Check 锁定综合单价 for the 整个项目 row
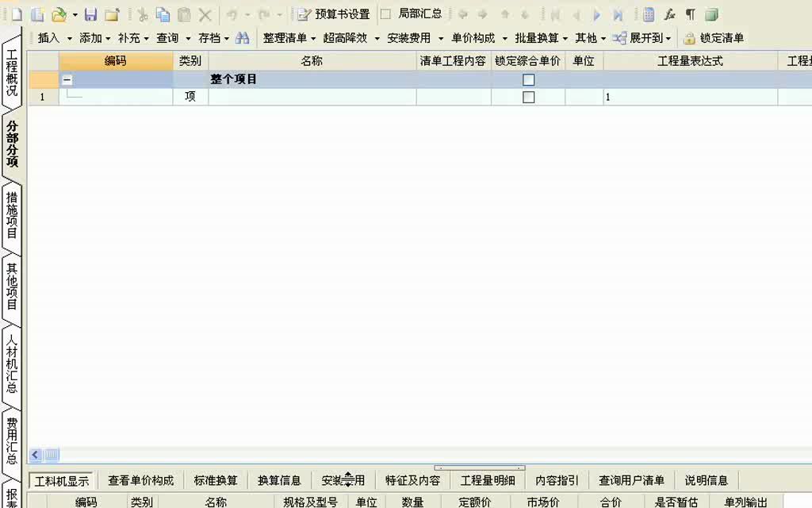The image size is (812, 508). [x=528, y=79]
